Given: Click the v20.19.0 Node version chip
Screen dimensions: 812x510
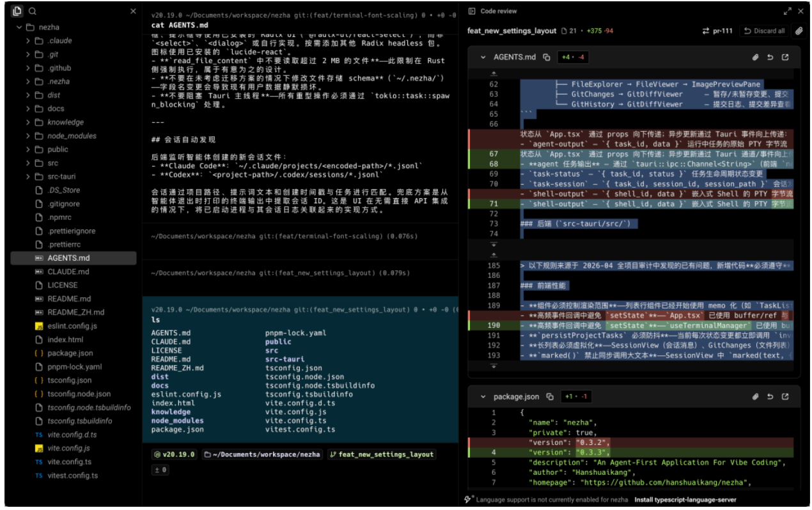Looking at the screenshot, I should [x=174, y=454].
